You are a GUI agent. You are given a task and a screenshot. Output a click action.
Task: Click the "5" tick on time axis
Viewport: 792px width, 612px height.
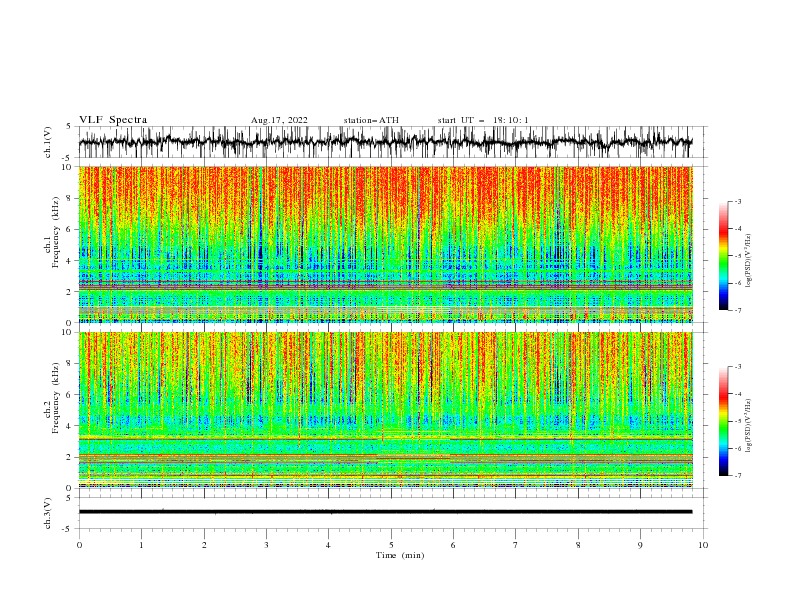391,545
